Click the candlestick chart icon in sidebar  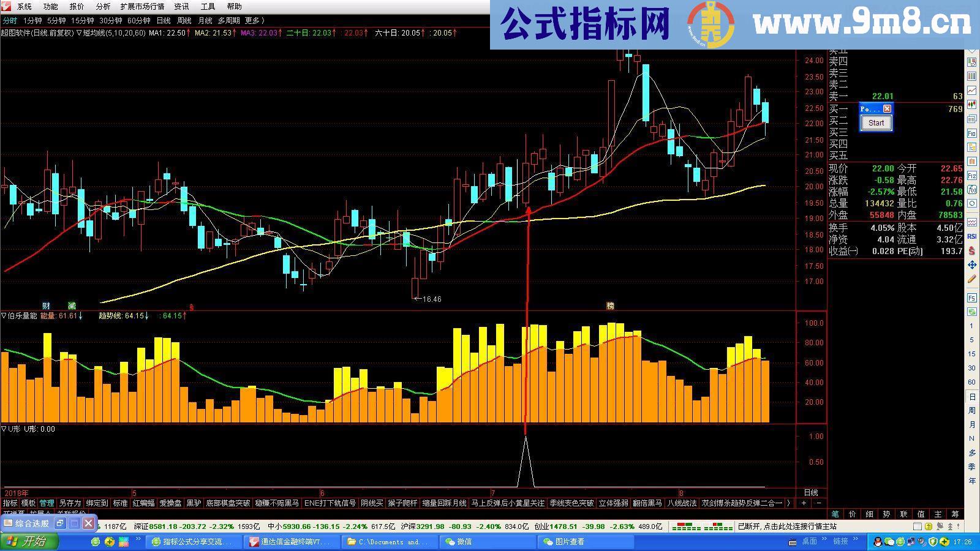[971, 103]
